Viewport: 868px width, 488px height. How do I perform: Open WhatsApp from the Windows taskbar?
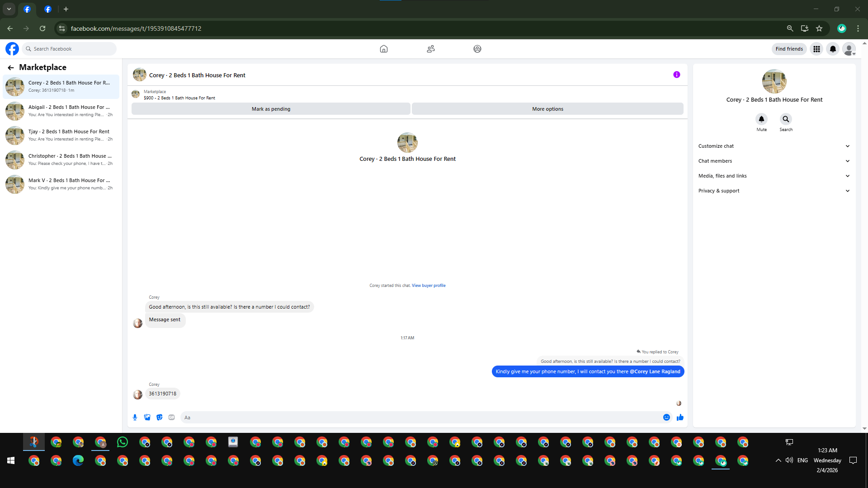click(122, 442)
